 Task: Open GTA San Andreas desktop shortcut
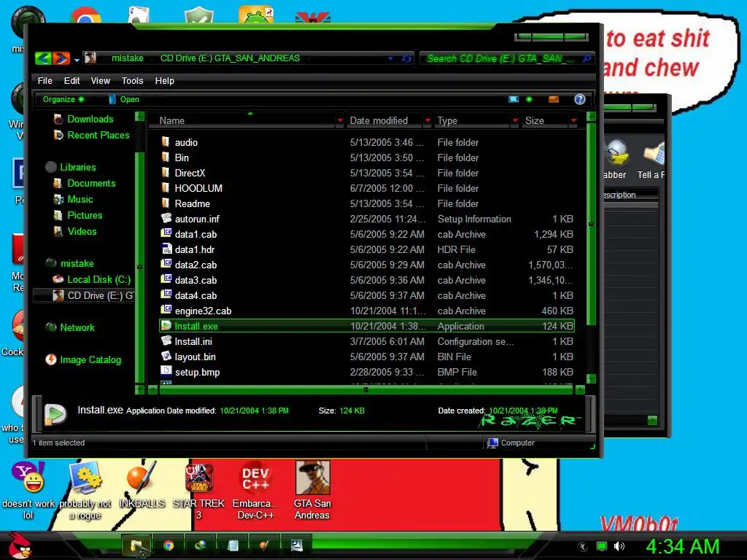312,491
